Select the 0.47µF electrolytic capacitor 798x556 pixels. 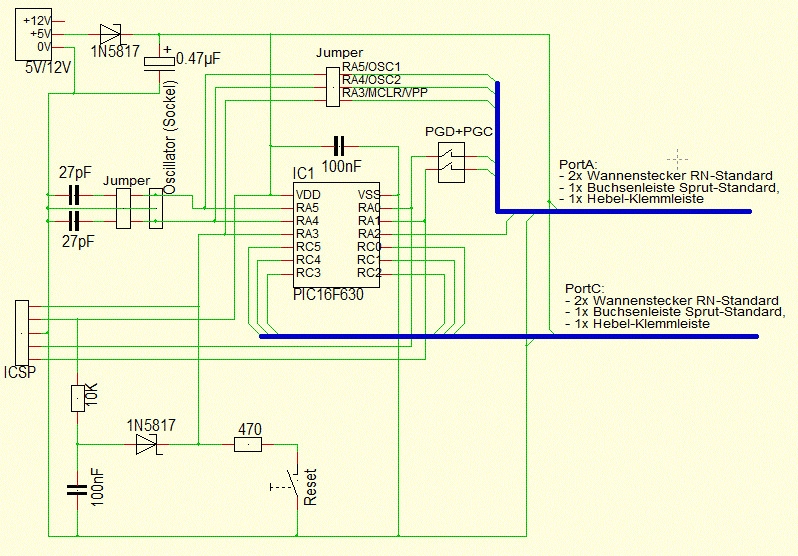point(159,61)
